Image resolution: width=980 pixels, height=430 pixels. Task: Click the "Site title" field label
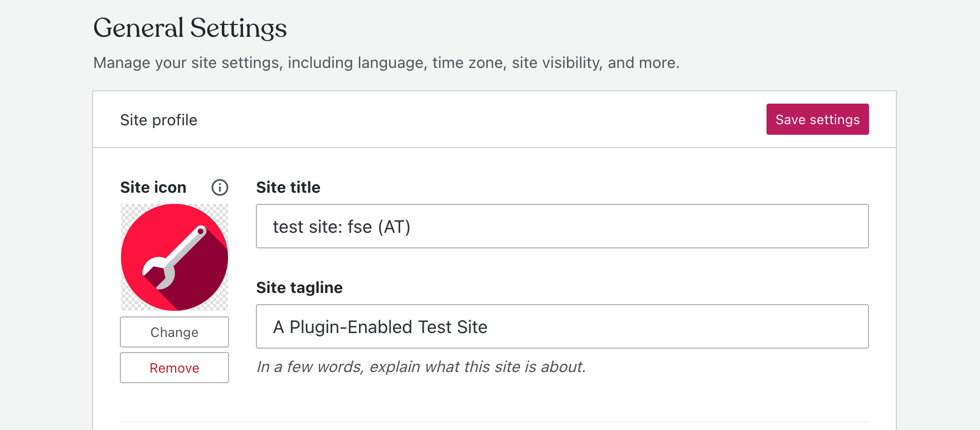pos(288,188)
